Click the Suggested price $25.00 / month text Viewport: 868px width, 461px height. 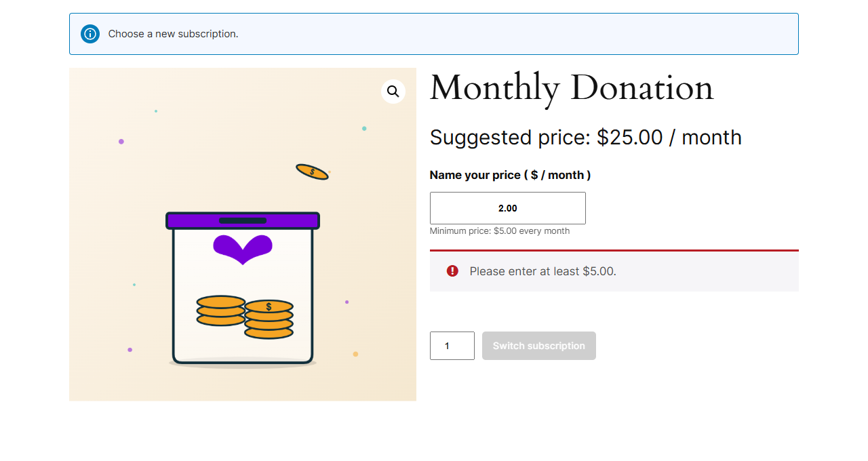point(586,138)
